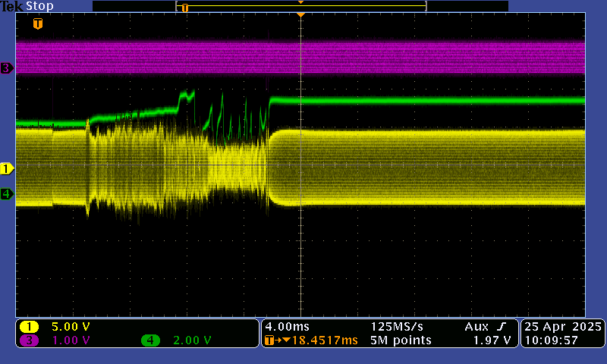Select channel 1 ground marker on left edge
The height and width of the screenshot is (364, 607).
(x=8, y=168)
